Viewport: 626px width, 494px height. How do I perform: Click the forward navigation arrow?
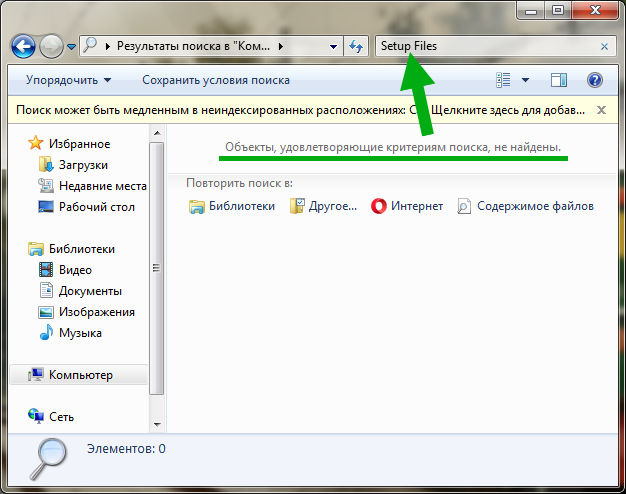52,46
